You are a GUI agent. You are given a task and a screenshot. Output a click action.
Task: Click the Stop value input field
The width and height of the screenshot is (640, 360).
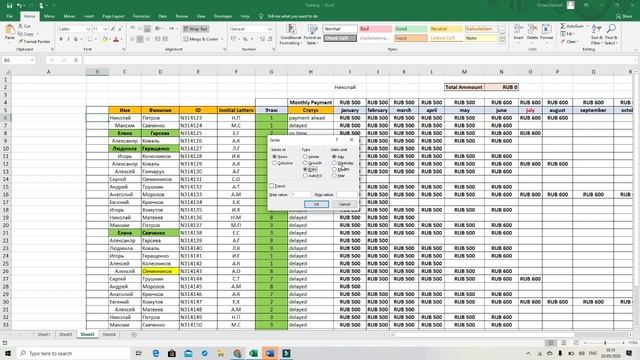click(x=347, y=195)
